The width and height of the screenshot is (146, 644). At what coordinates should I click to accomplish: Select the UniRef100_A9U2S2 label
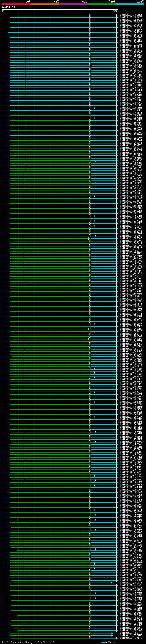131,47
